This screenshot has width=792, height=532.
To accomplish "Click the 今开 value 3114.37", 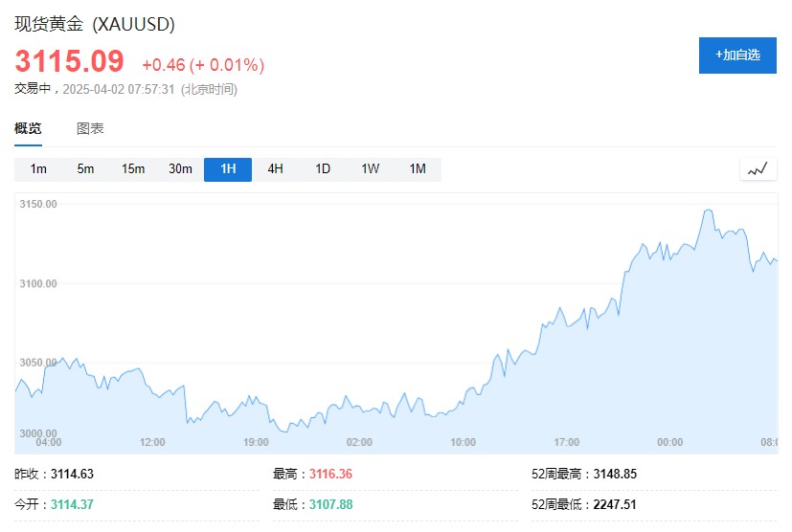I will pyautogui.click(x=72, y=504).
